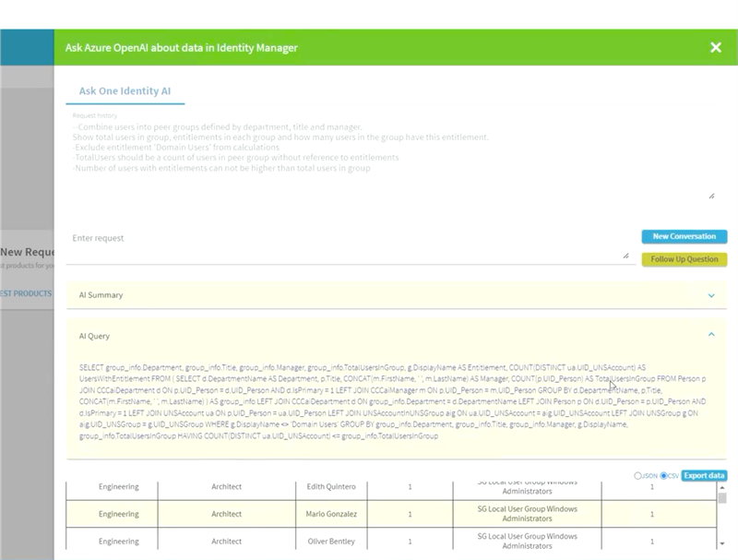Click the results table scroll up arrow
Screen dimensions: 738x560
click(x=722, y=487)
